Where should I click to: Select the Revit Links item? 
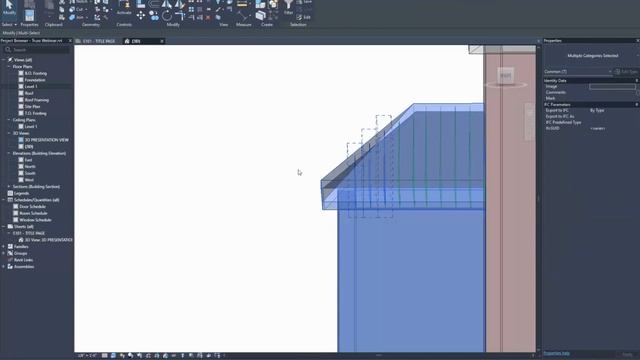pyautogui.click(x=23, y=260)
